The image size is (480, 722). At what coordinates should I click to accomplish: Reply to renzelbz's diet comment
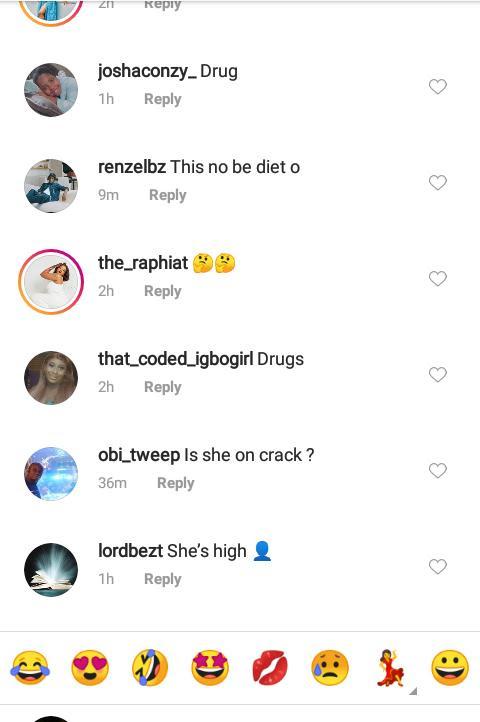tap(168, 195)
